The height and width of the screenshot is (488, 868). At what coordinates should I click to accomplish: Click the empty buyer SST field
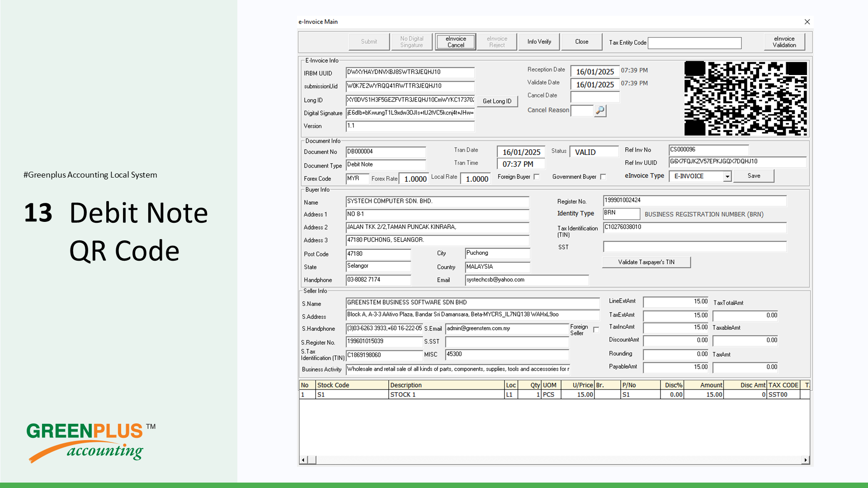point(694,247)
